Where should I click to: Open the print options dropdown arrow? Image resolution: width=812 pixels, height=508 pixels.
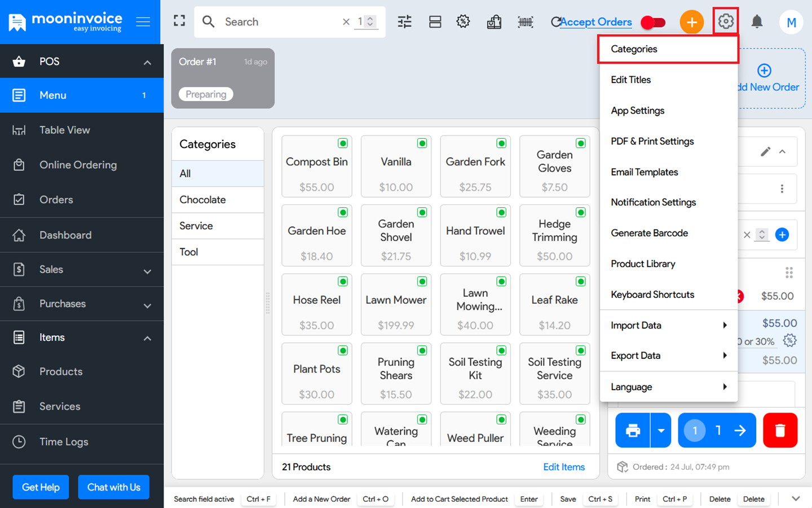(661, 430)
